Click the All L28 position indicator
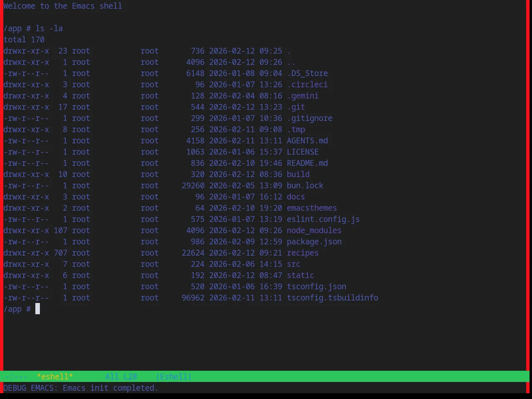This screenshot has width=532, height=399. point(121,377)
